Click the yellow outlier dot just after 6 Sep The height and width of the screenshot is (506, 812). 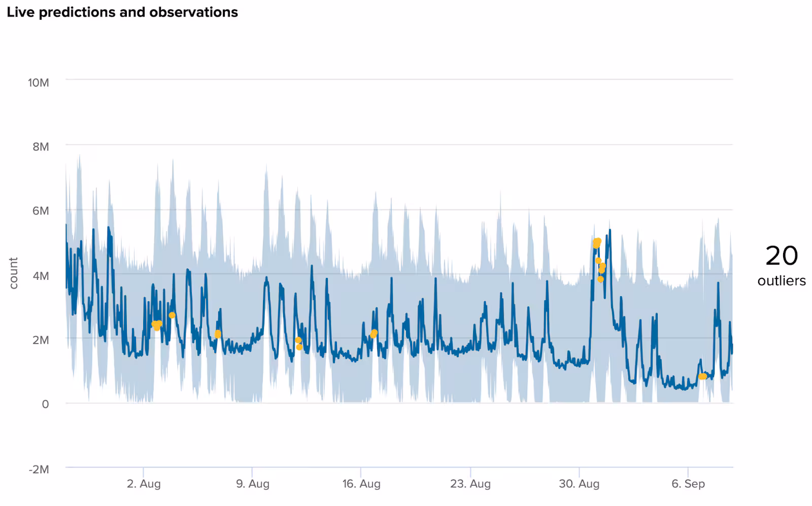702,376
